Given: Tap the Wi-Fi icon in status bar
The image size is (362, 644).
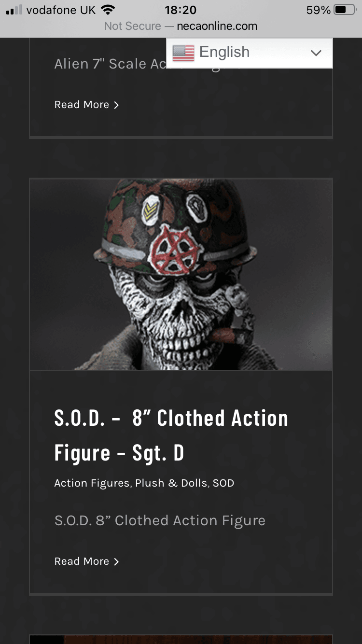Looking at the screenshot, I should coord(108,10).
